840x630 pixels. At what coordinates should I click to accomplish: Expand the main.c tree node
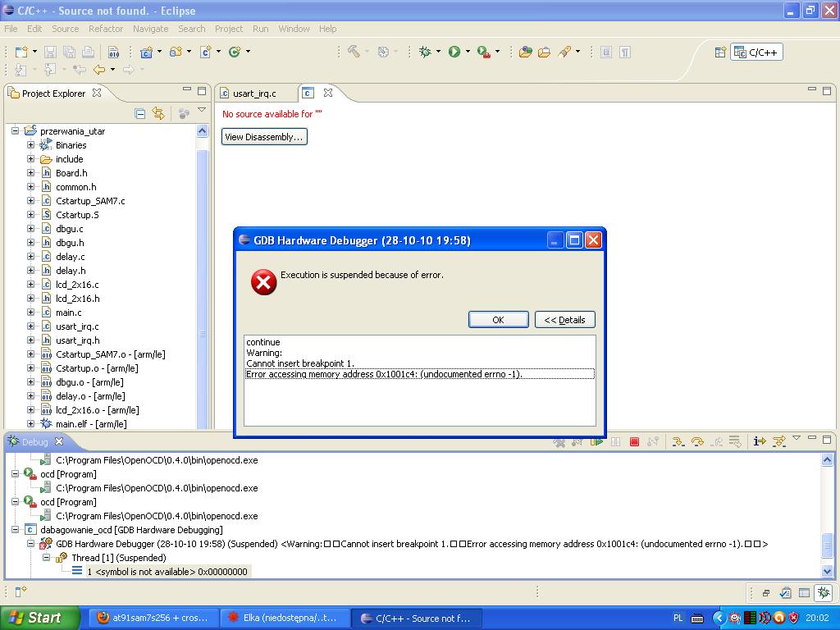click(x=30, y=312)
